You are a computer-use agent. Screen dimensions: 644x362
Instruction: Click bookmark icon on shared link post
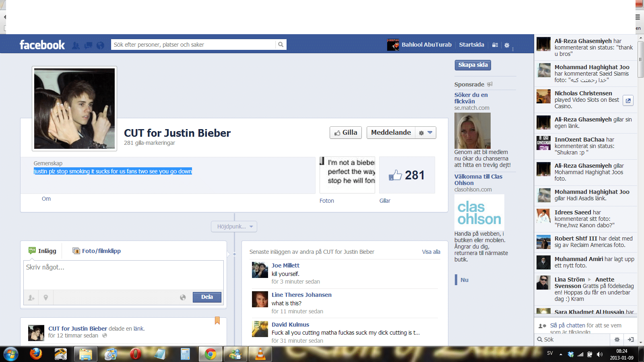[x=217, y=321]
